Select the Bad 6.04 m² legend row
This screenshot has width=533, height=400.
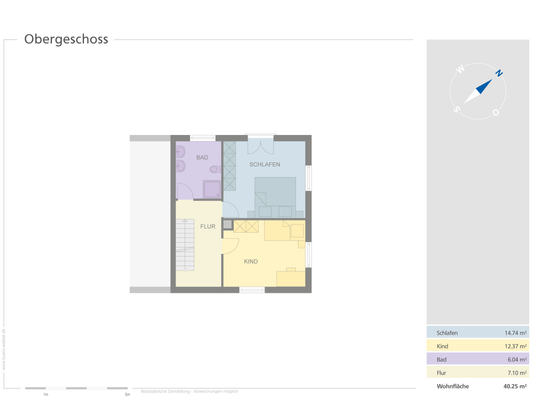tap(478, 359)
